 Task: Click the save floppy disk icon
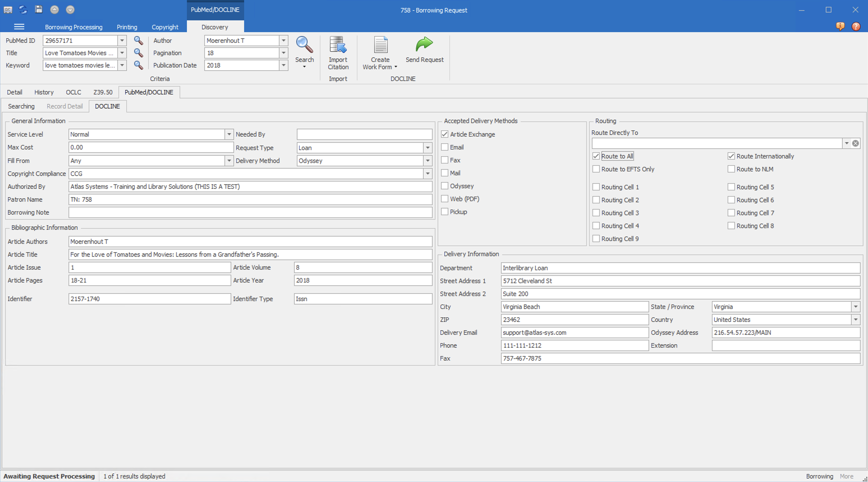tap(39, 10)
